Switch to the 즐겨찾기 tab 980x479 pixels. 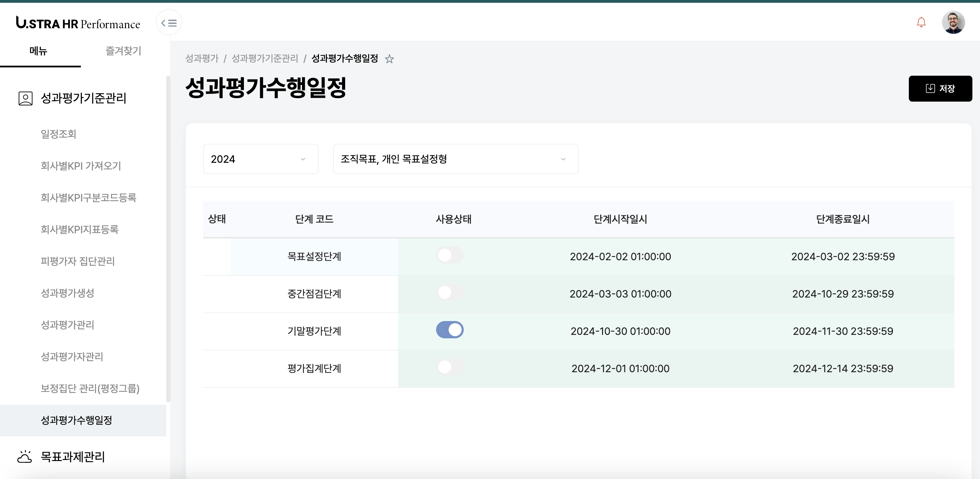click(x=123, y=51)
